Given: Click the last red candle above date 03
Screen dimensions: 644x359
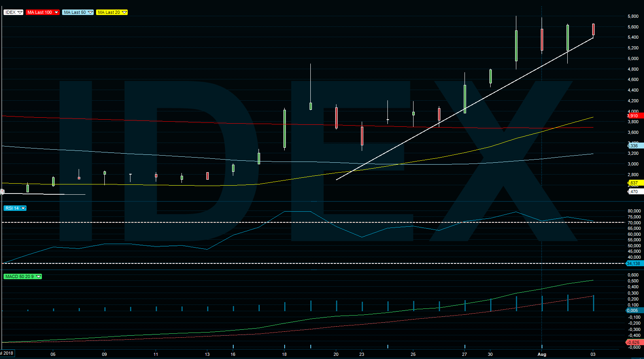Looking at the screenshot, I should click(x=593, y=29).
